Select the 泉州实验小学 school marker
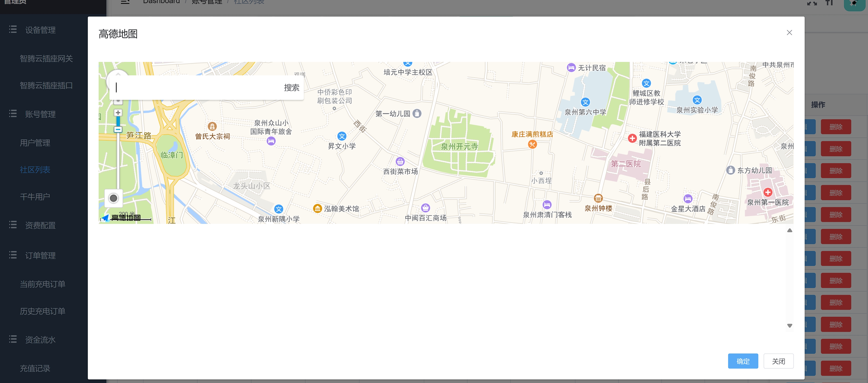 [x=697, y=100]
